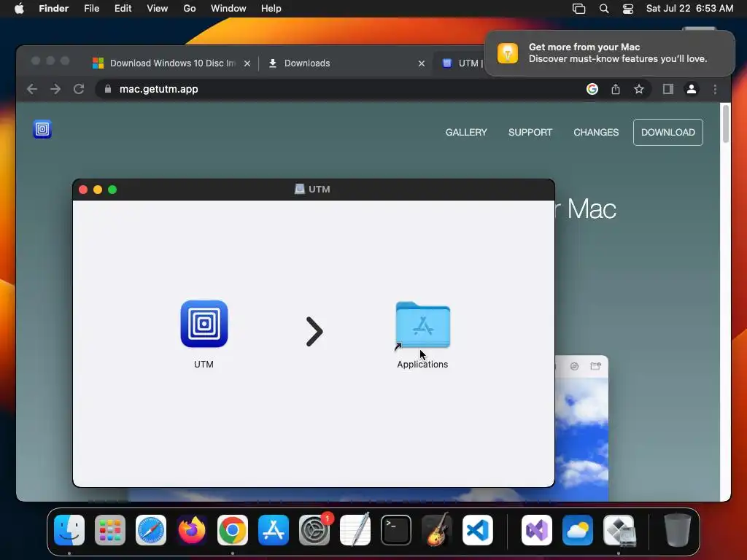747x560 pixels.
Task: Open the Finder menu
Action: tap(54, 9)
